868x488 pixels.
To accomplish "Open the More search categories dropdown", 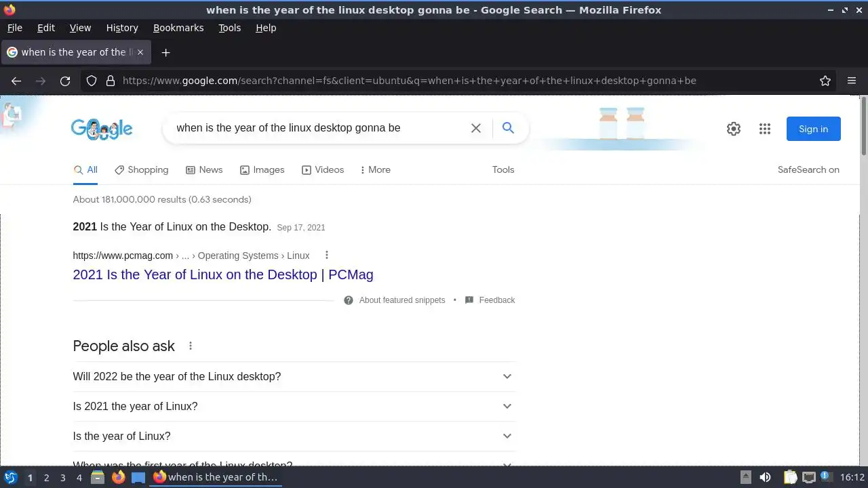I will [376, 169].
